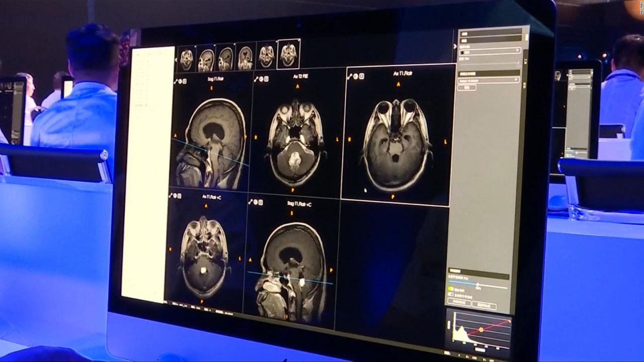The image size is (644, 362).
Task: Open the 'Select' dropdown in the right panel
Action: [489, 80]
